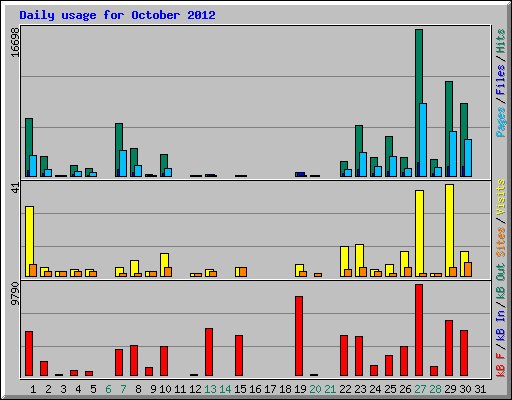
Task: Select day 27 on the x-axis
Action: click(420, 389)
